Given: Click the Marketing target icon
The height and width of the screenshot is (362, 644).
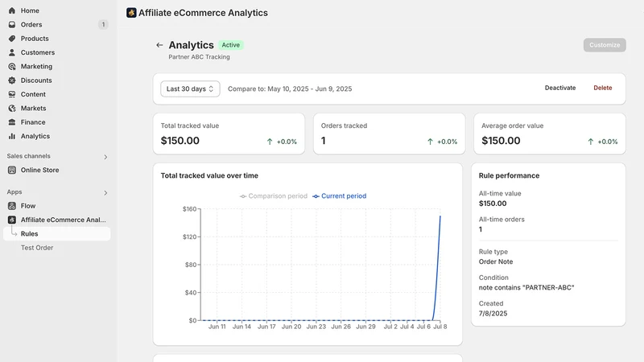Looking at the screenshot, I should coord(12,67).
